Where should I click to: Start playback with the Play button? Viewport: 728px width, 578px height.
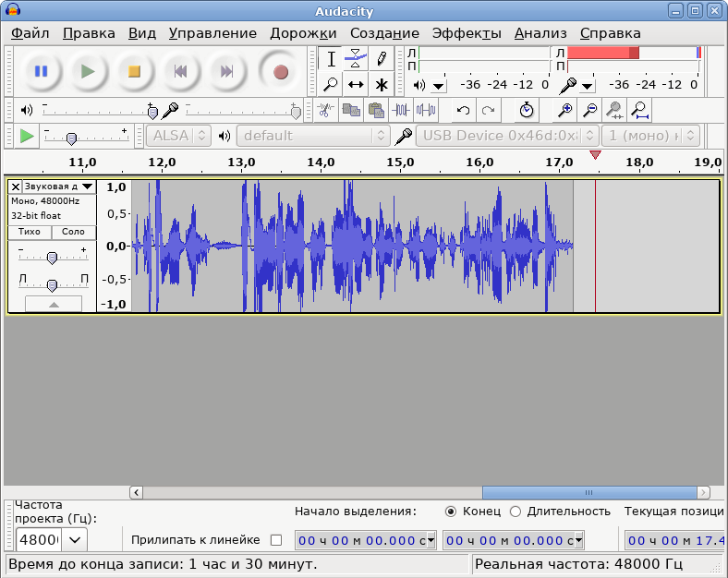88,71
